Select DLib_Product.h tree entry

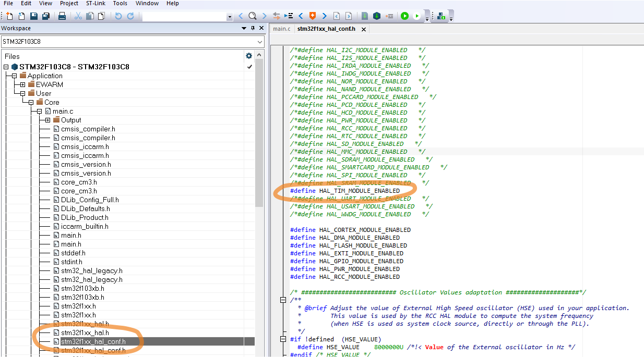click(x=85, y=217)
